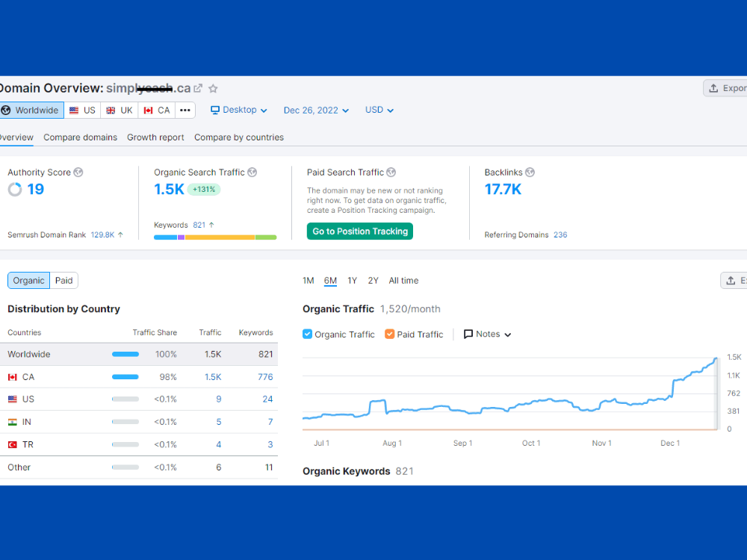Set chart range to 2Y
This screenshot has height=560, width=747.
373,281
